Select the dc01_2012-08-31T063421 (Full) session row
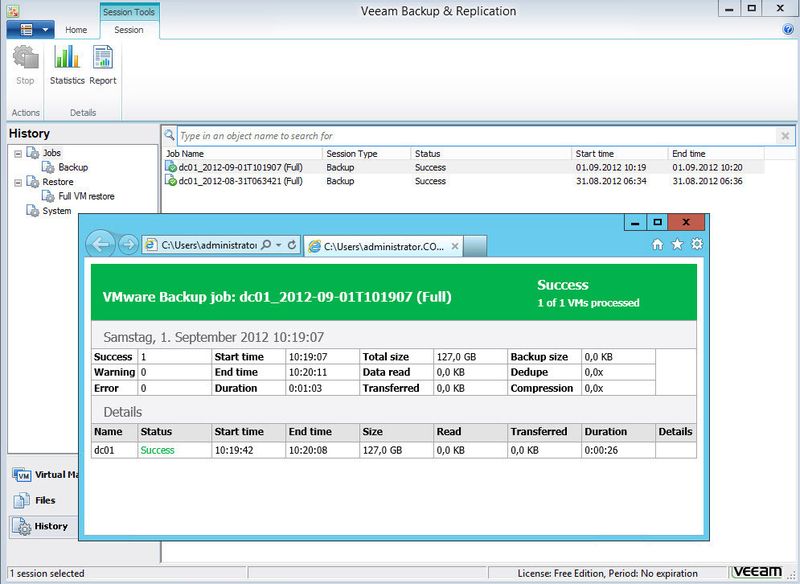 click(x=463, y=181)
